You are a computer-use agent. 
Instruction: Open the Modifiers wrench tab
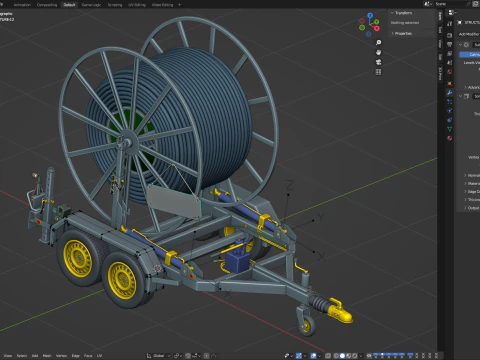tap(450, 93)
